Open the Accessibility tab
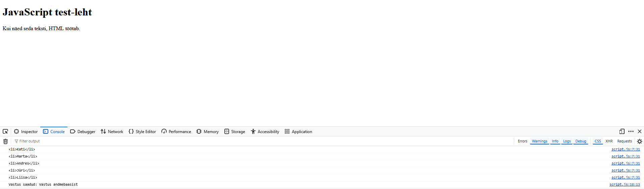The image size is (644, 189). coord(265,132)
